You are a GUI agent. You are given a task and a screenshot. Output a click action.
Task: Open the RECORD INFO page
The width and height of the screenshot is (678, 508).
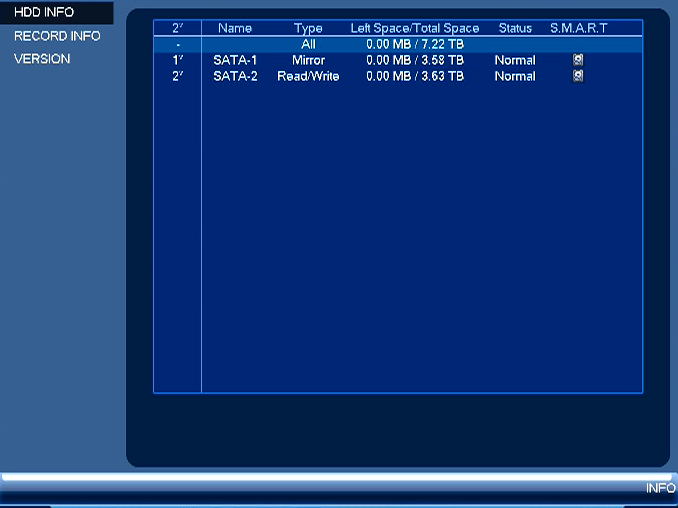pos(57,36)
